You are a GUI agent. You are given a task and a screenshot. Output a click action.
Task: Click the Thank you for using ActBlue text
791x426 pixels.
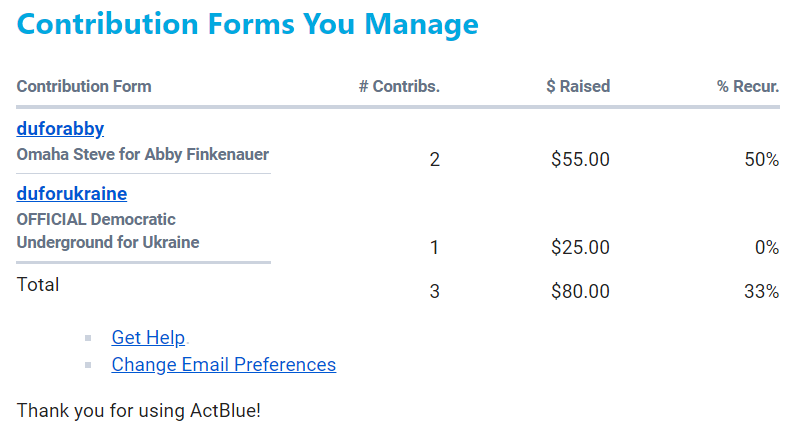click(139, 410)
